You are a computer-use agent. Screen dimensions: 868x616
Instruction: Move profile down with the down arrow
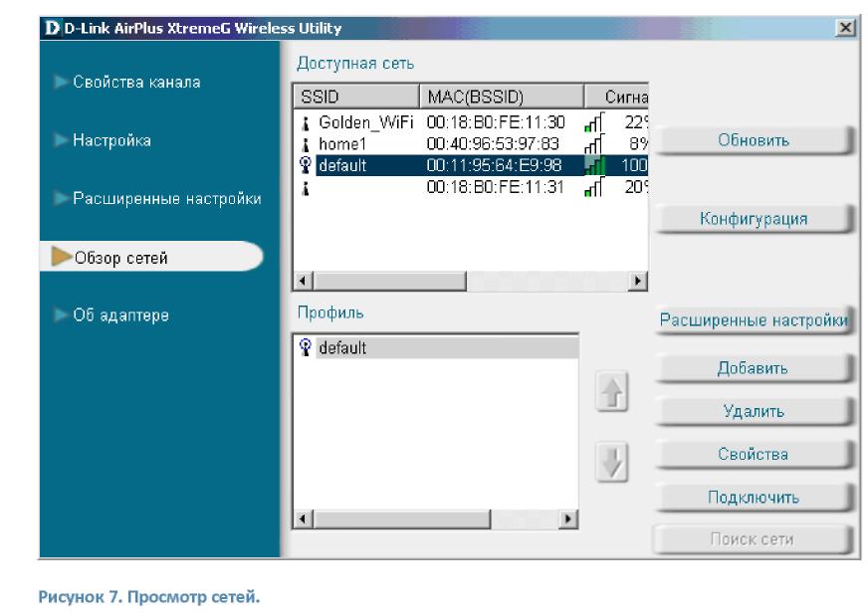[x=612, y=462]
